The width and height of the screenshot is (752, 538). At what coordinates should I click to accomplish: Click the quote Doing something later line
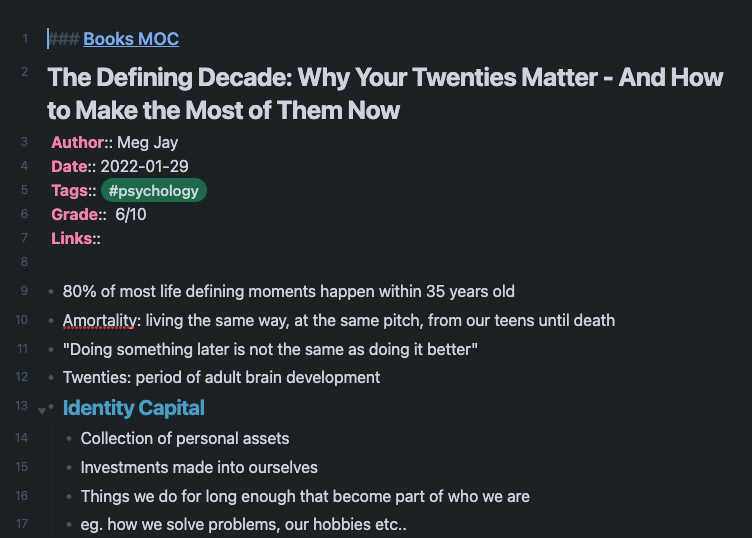270,349
